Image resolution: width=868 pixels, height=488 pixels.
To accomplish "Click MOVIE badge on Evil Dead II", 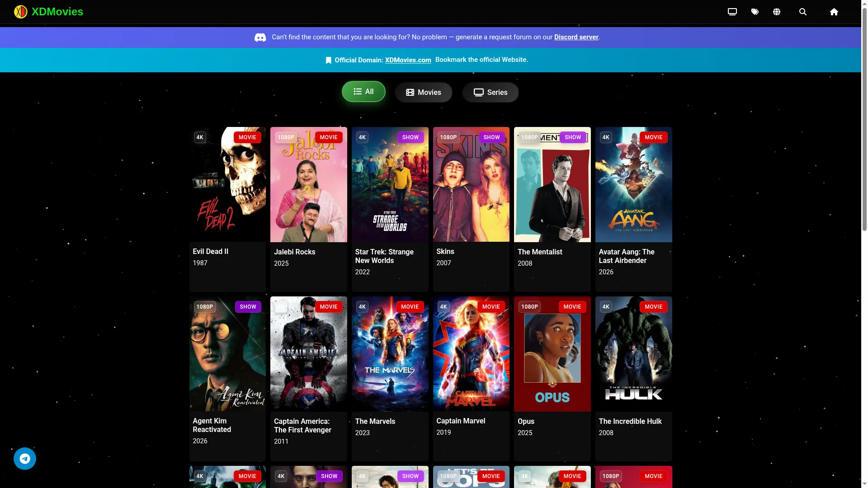I will 247,137.
